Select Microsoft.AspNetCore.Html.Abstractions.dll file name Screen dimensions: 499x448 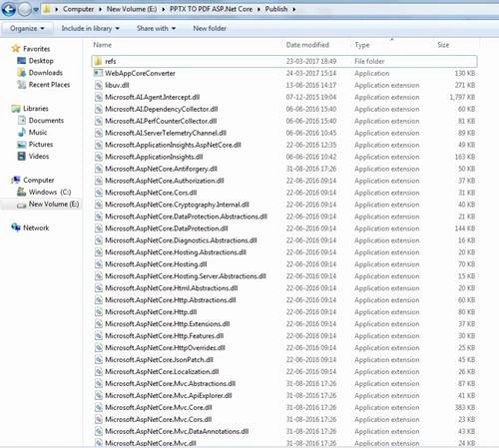[172, 288]
